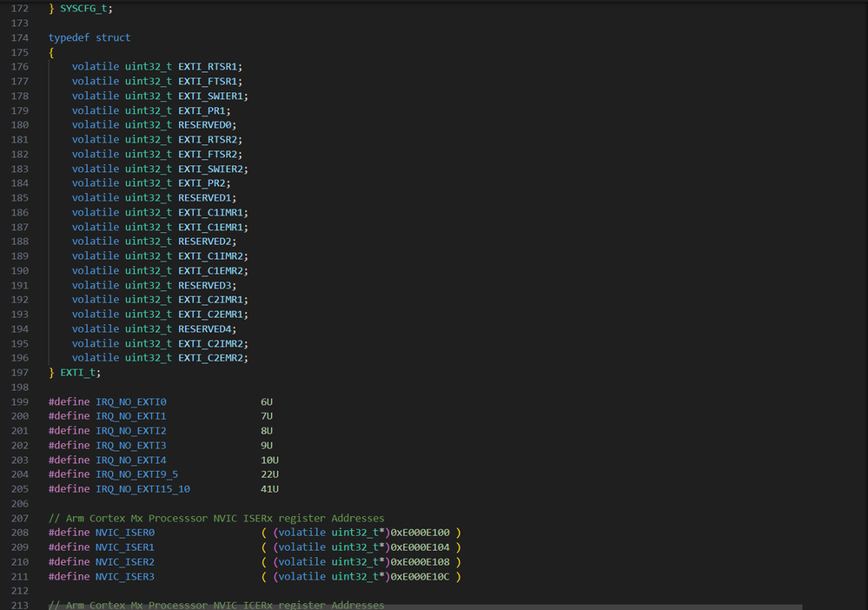This screenshot has height=610, width=868.
Task: Click line number 174 in the gutter
Action: pos(19,37)
